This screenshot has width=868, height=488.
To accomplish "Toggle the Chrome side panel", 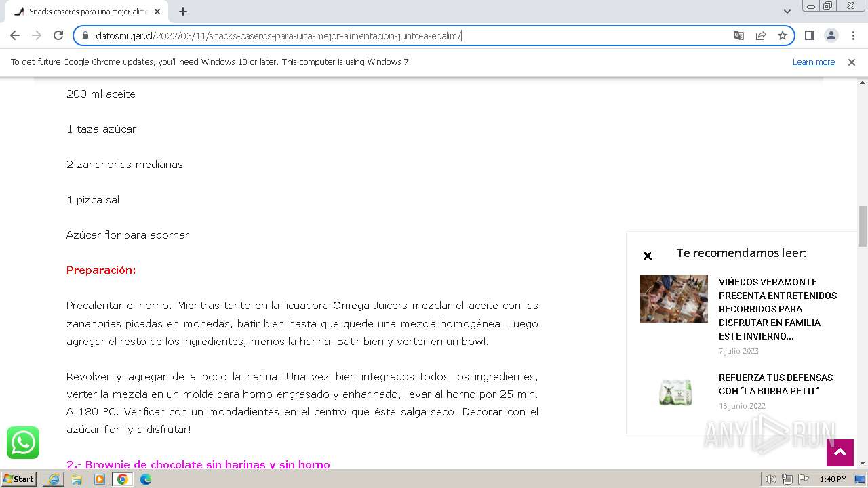I will pos(809,35).
